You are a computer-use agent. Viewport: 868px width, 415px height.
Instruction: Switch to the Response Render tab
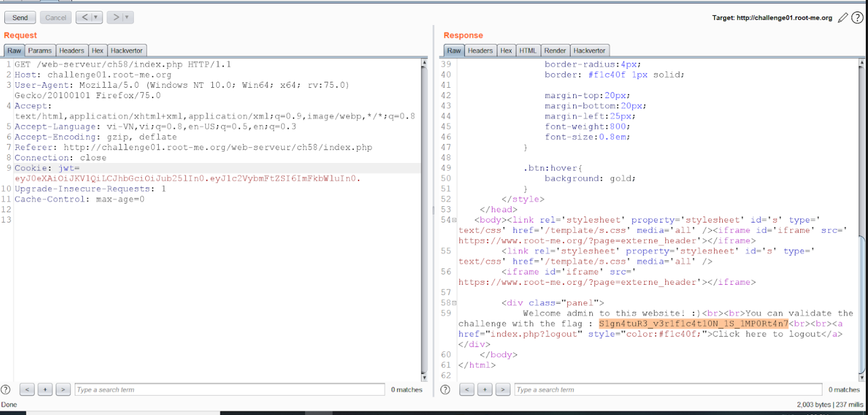[x=555, y=51]
